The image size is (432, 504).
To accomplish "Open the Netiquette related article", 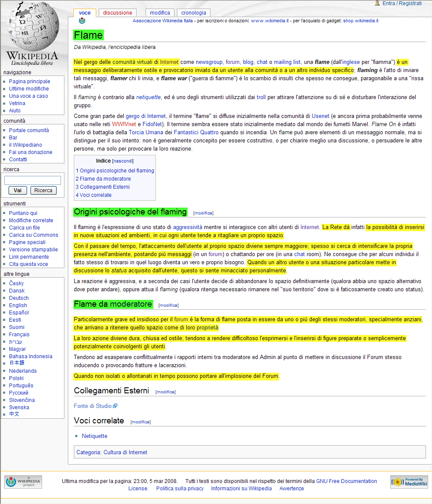I will (x=94, y=436).
